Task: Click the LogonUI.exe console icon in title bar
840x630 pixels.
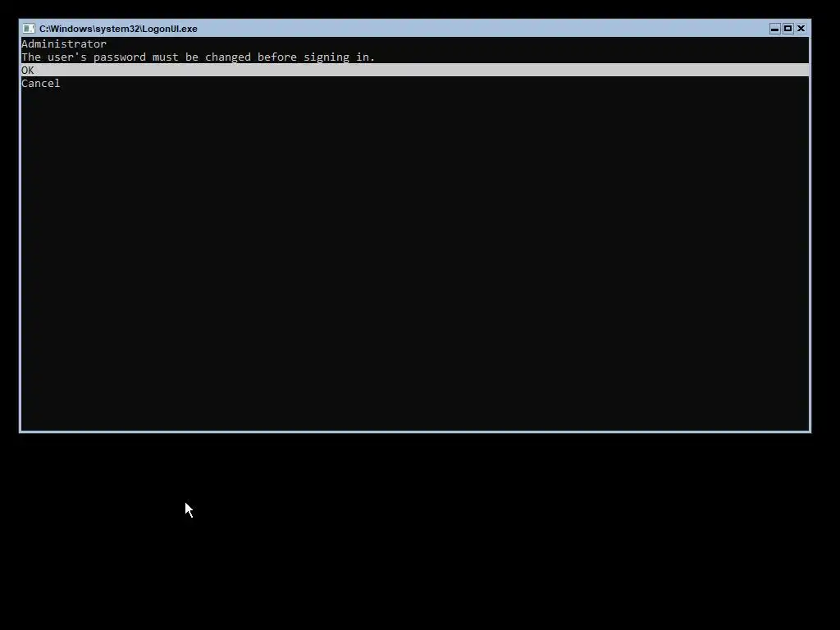Action: pos(29,29)
